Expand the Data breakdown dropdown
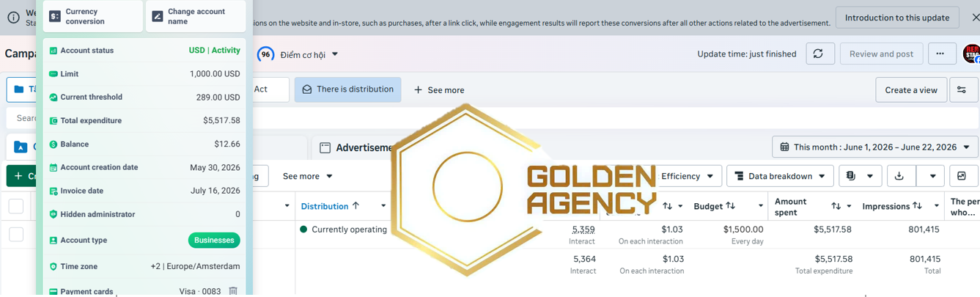Screen dimensions: 980x297 click(x=780, y=176)
